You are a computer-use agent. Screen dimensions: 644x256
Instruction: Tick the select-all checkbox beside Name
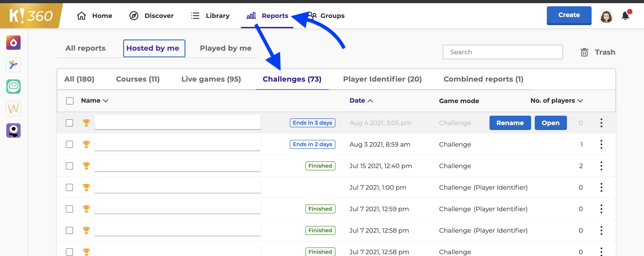coord(70,101)
